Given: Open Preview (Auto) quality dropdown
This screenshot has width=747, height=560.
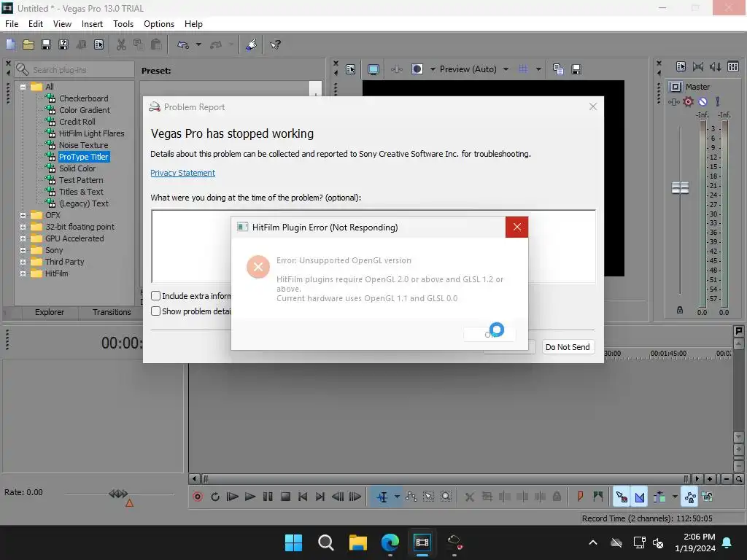Looking at the screenshot, I should pyautogui.click(x=506, y=69).
